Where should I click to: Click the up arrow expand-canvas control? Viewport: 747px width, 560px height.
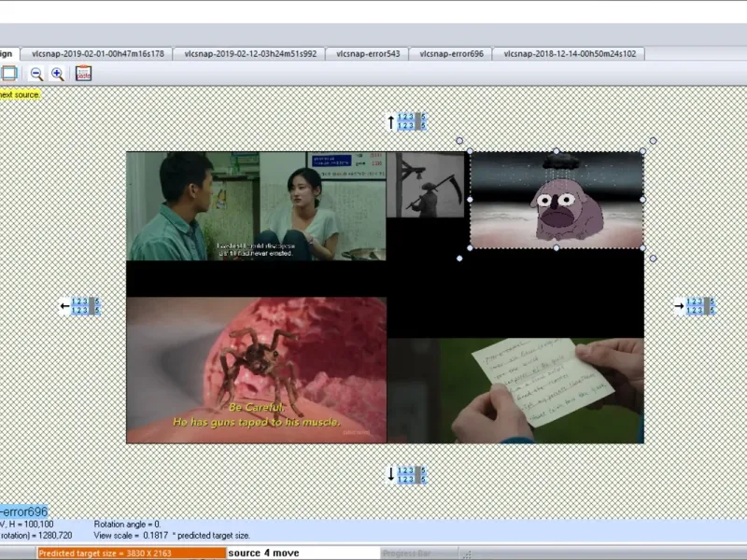[x=406, y=121]
